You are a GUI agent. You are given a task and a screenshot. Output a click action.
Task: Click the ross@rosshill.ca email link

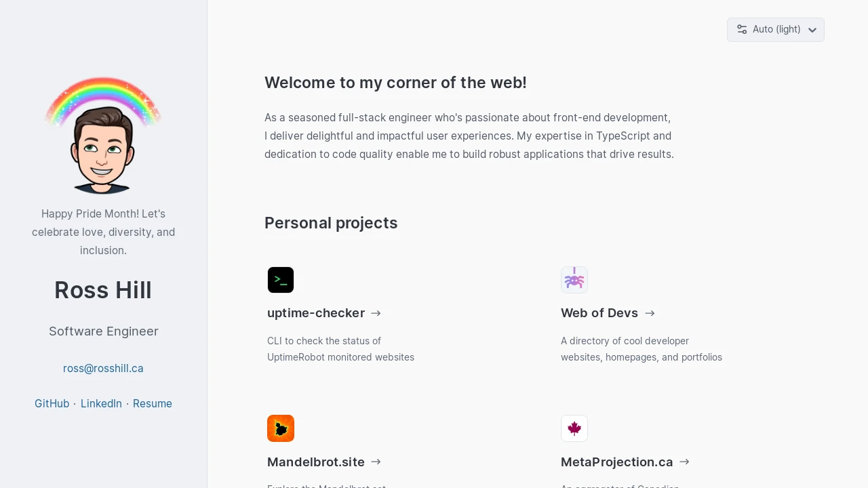click(x=103, y=369)
